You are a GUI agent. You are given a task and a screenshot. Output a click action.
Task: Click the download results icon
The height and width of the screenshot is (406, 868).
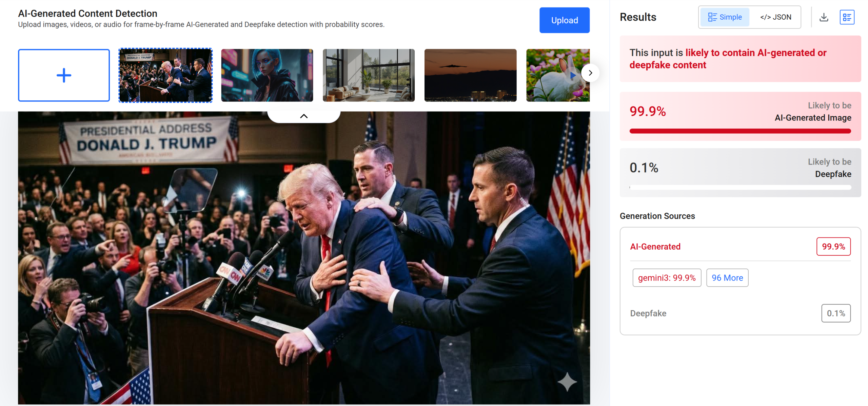[824, 17]
